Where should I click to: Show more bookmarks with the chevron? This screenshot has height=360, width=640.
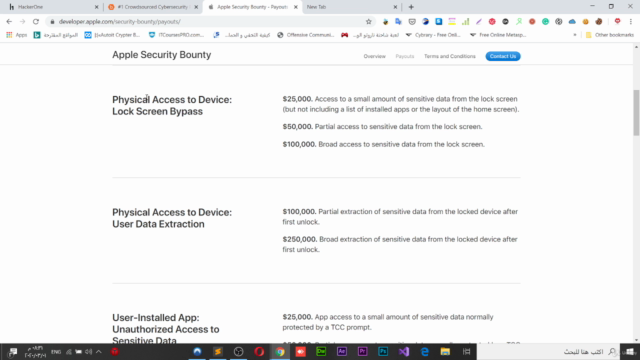(x=575, y=35)
